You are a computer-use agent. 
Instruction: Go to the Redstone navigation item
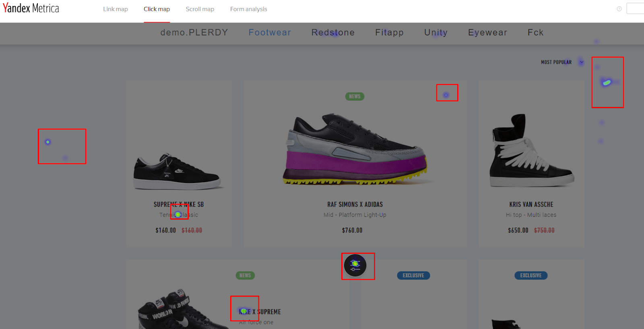(x=333, y=33)
